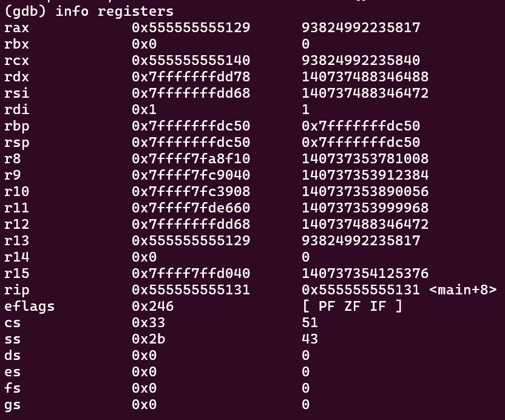
Task: Select r10 hex value 0x7ffff7fc3908
Action: [x=191, y=192]
